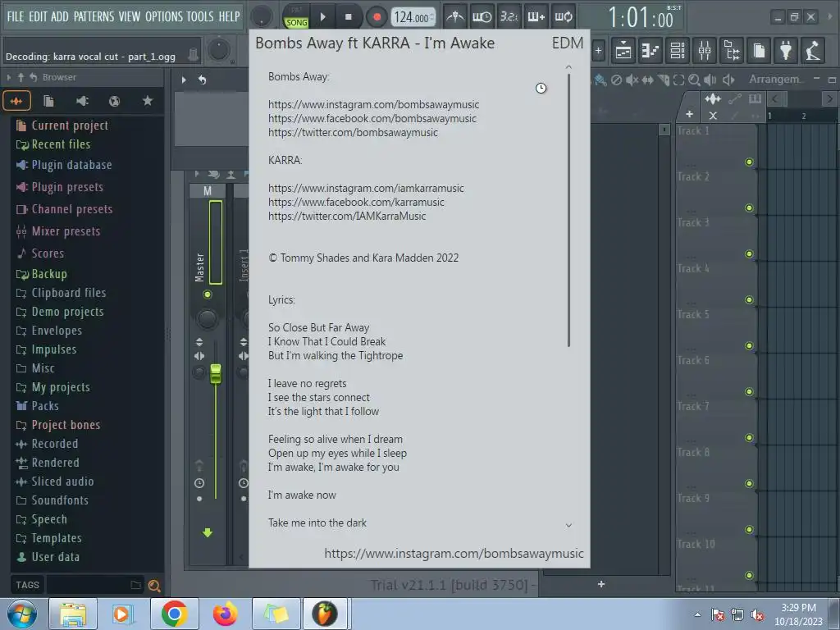Open the VIEW menu
This screenshot has width=840, height=630.
coord(129,16)
